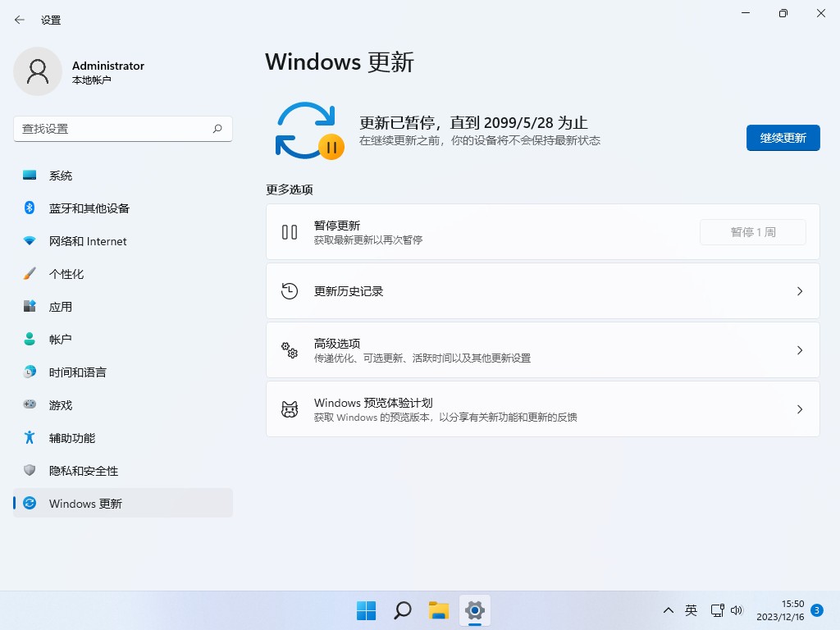Expand 高级选项 with its right chevron

coord(799,350)
